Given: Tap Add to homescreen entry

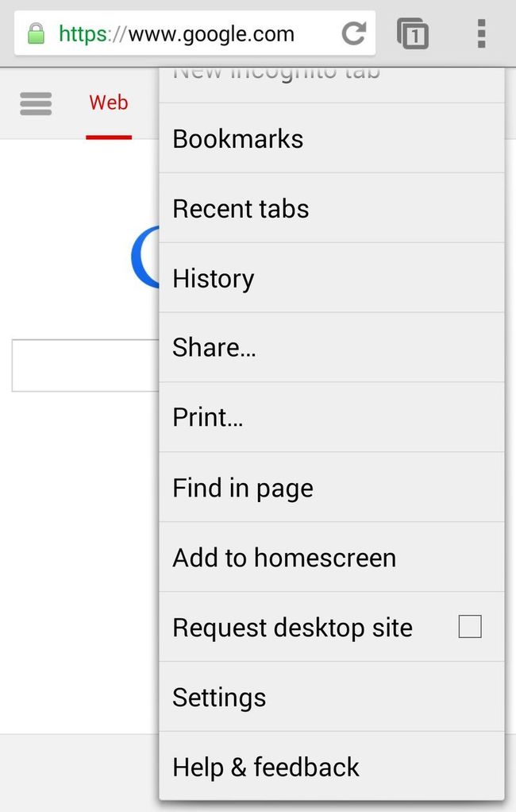Looking at the screenshot, I should tap(284, 558).
